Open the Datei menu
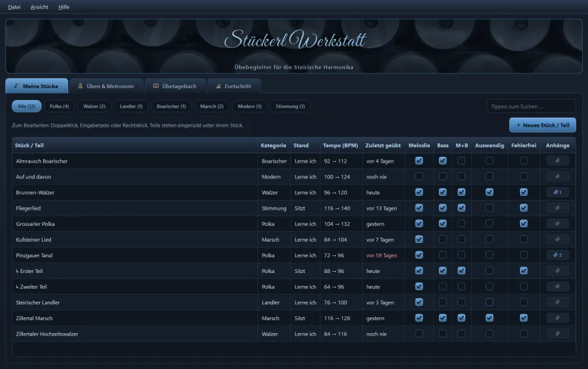This screenshot has width=588, height=369. 14,7
